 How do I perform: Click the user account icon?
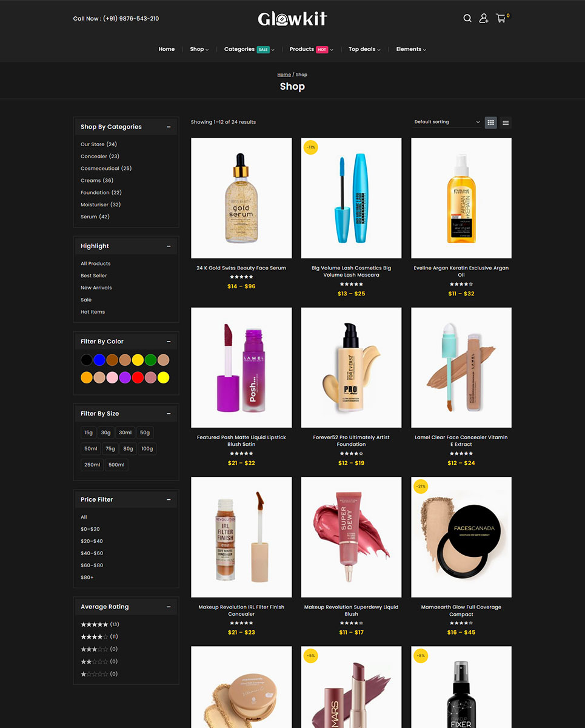[484, 18]
